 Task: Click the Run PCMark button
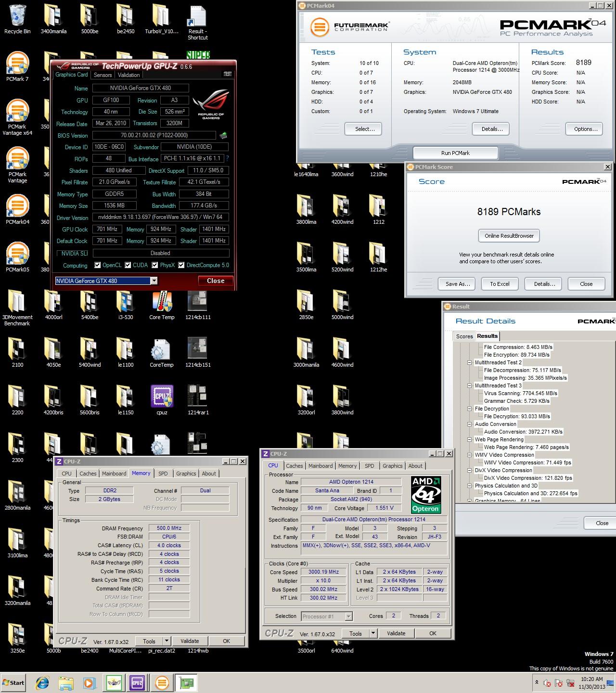click(455, 153)
